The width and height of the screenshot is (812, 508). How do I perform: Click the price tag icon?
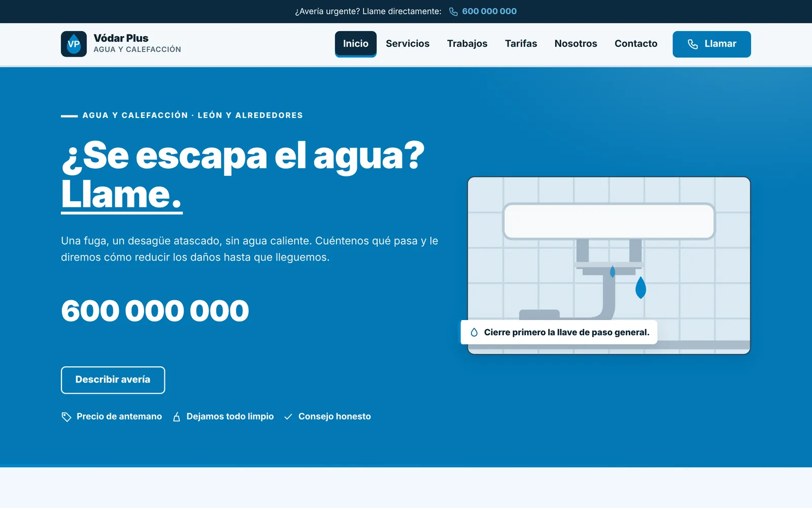(66, 417)
